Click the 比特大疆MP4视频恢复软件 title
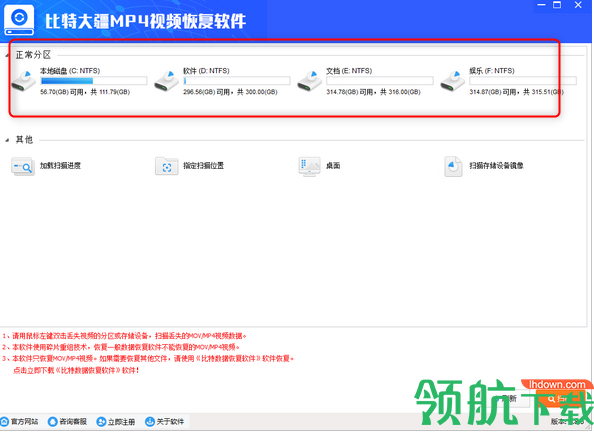The image size is (594, 432). (x=146, y=21)
